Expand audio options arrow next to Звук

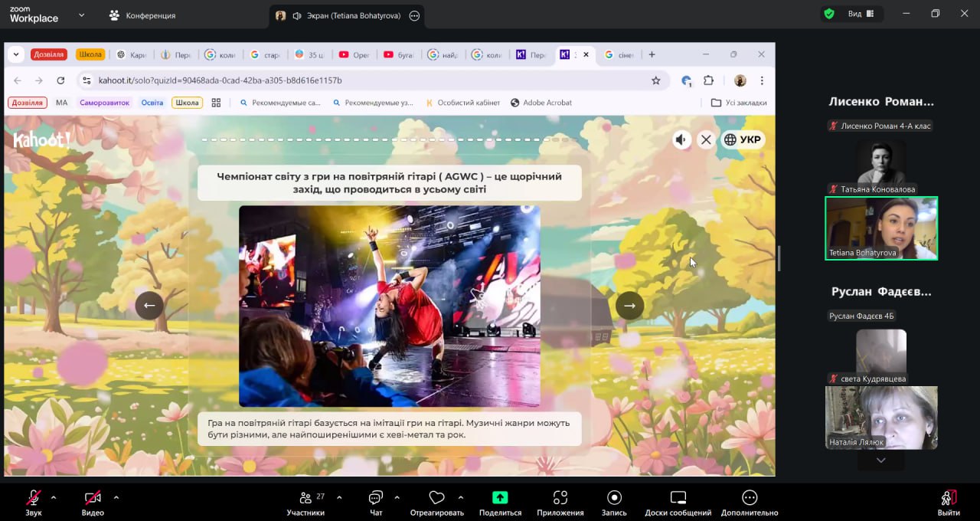point(54,497)
